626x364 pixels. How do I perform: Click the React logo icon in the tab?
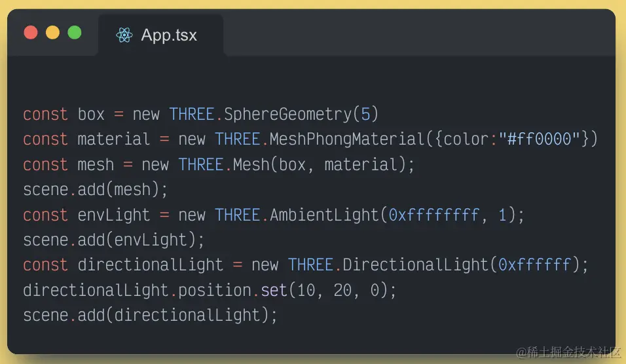tap(124, 35)
